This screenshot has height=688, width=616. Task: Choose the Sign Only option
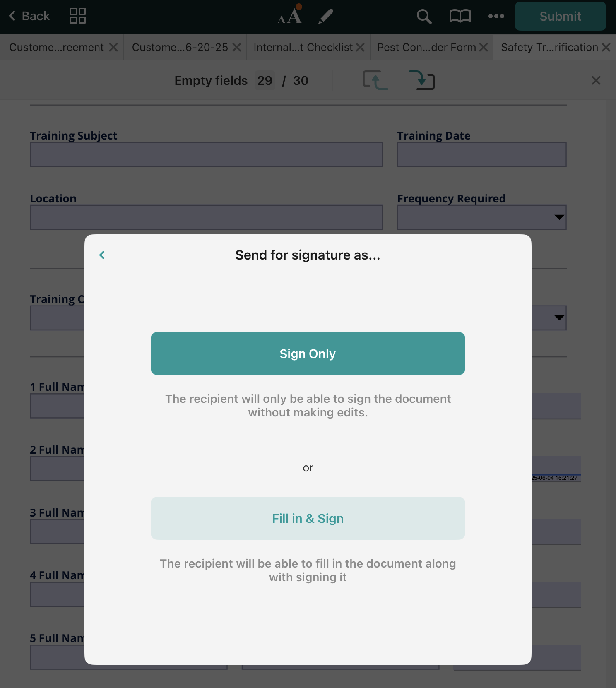coord(308,354)
